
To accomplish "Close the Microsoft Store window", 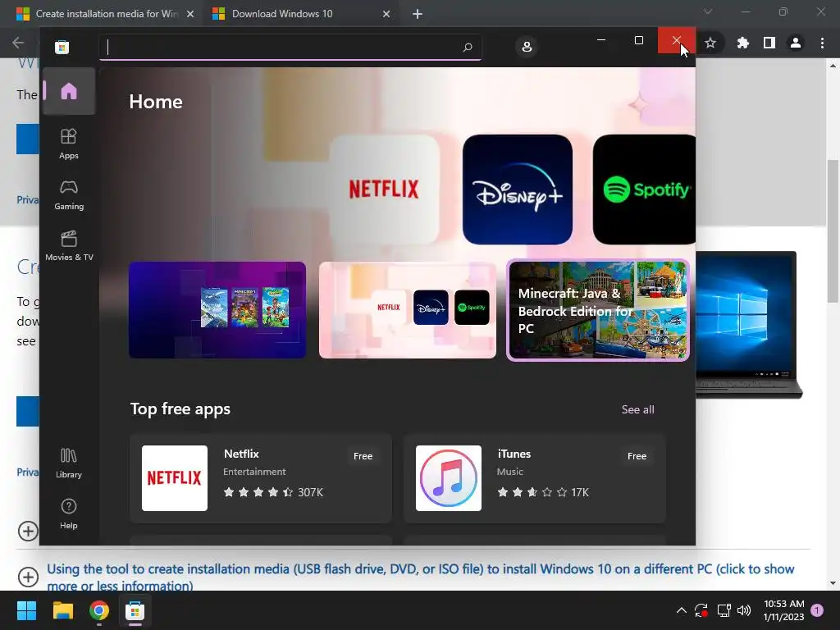I will 676,40.
